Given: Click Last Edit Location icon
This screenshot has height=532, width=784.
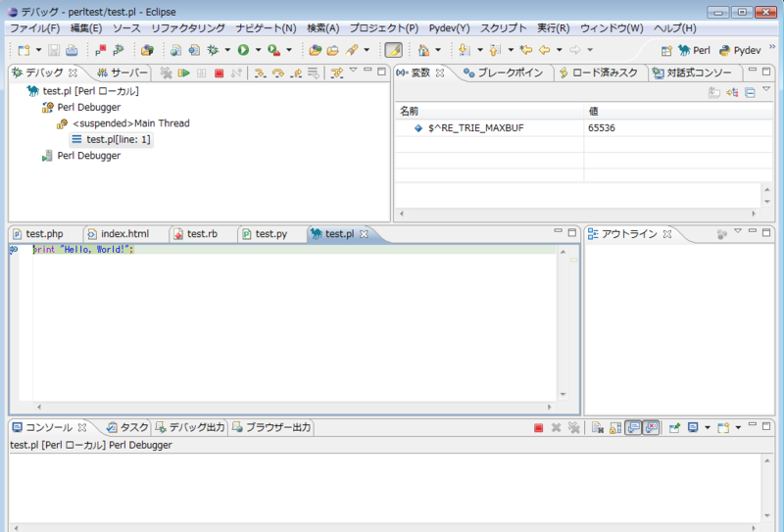Looking at the screenshot, I should tap(526, 50).
